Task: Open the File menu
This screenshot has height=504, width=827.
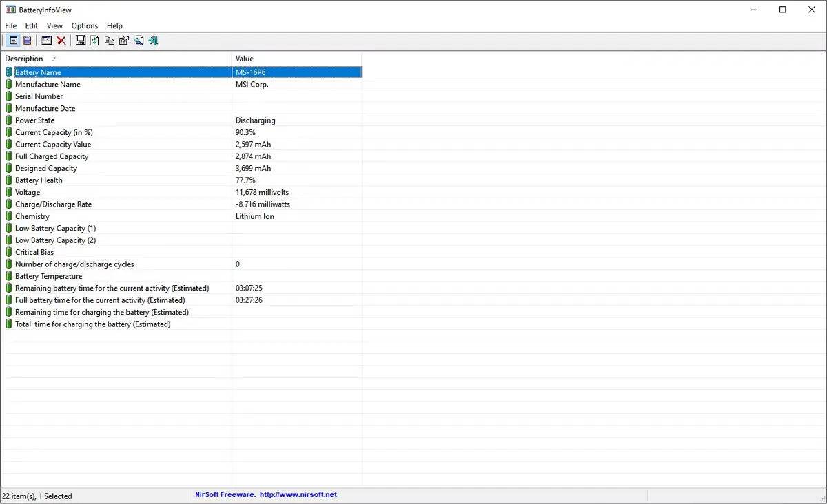Action: pos(10,26)
